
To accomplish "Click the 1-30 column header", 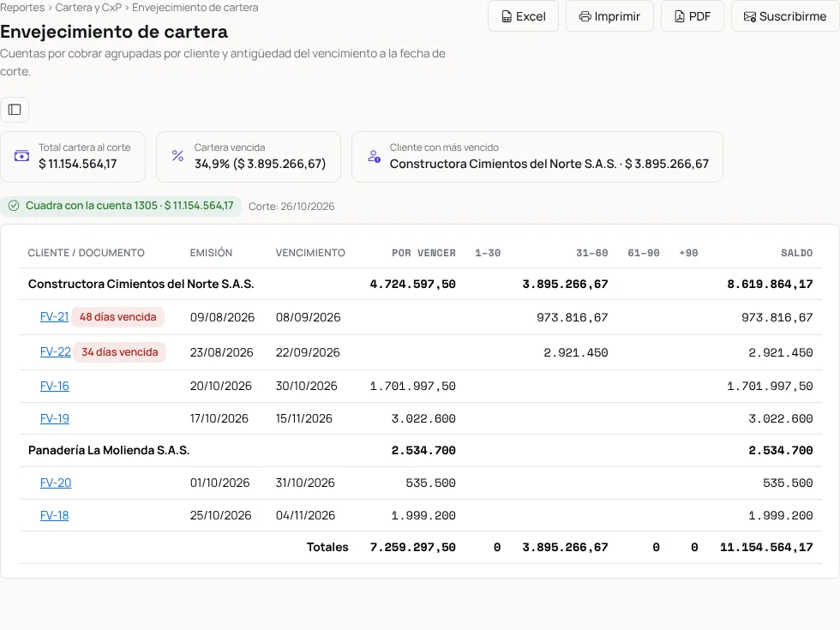I will 488,253.
